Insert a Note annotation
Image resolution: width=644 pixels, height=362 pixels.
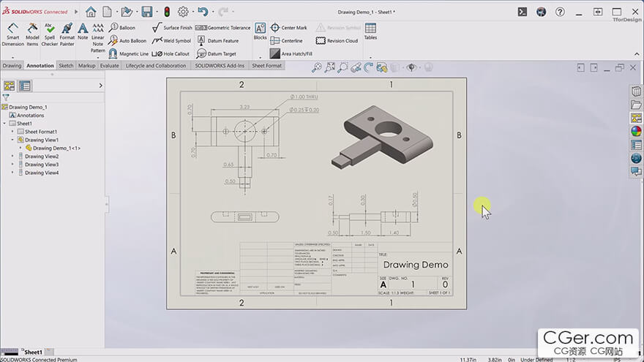click(x=83, y=31)
